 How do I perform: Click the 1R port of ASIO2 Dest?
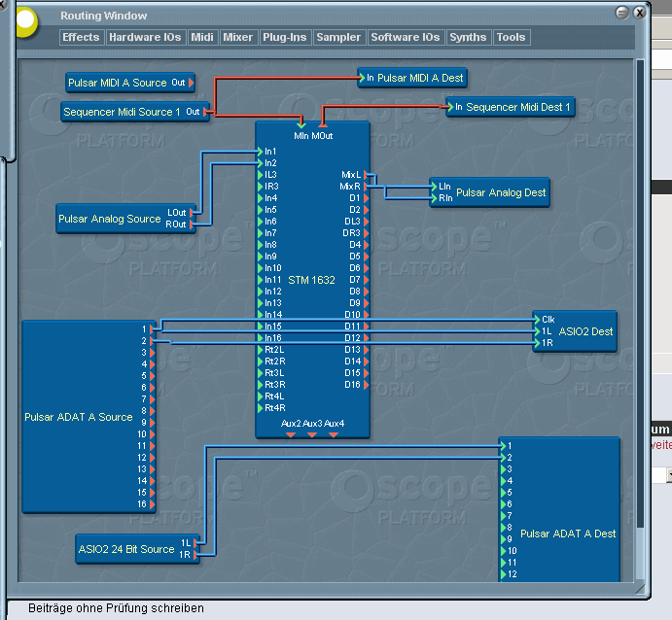click(537, 342)
